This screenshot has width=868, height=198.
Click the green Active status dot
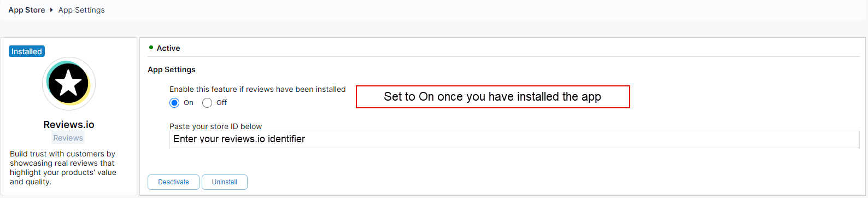[x=151, y=48]
